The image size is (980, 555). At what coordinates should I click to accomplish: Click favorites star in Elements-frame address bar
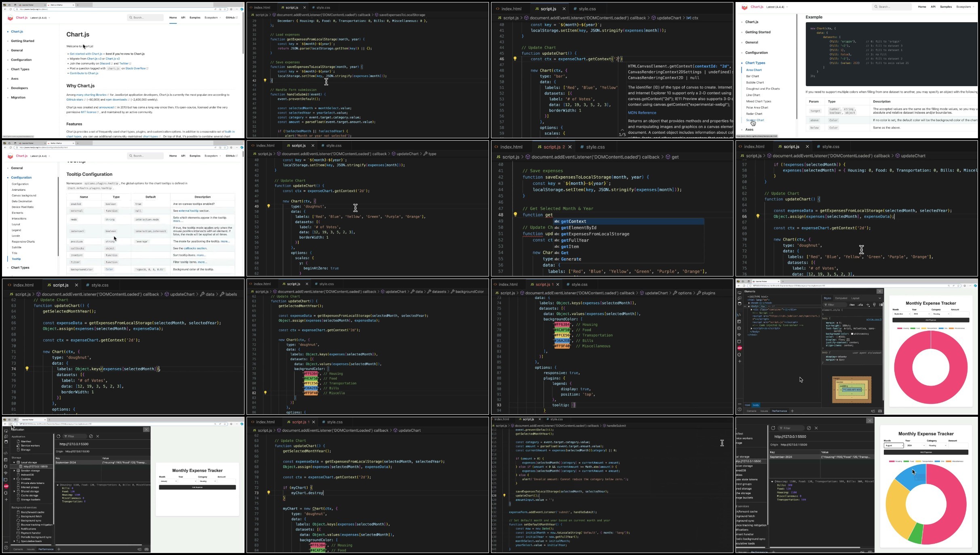click(958, 286)
